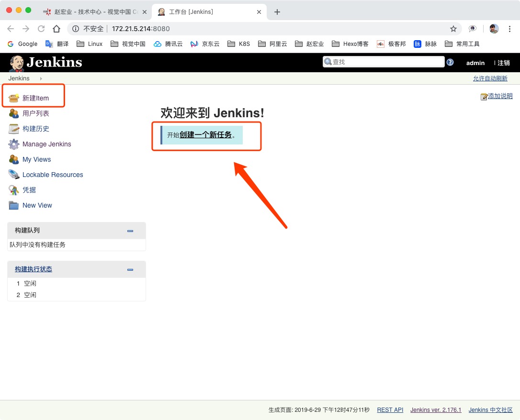520x420 pixels.
Task: Open the Jenkins 中文社区 link
Action: coord(490,410)
